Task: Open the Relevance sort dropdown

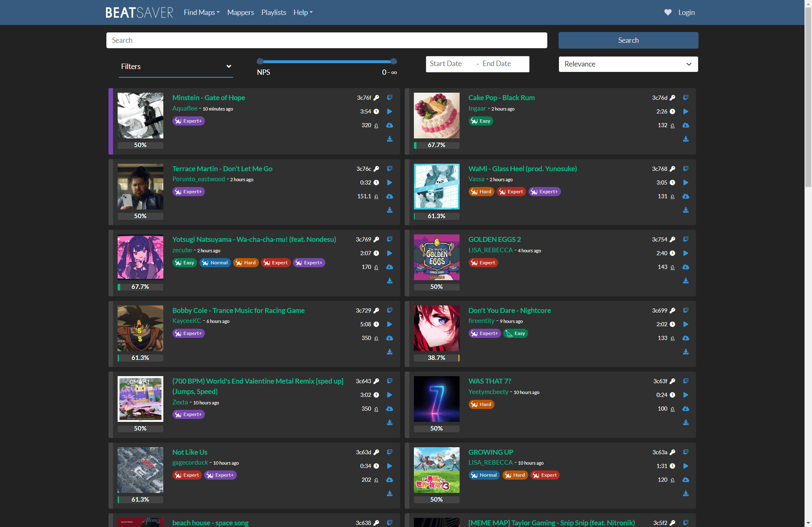Action: 628,64
